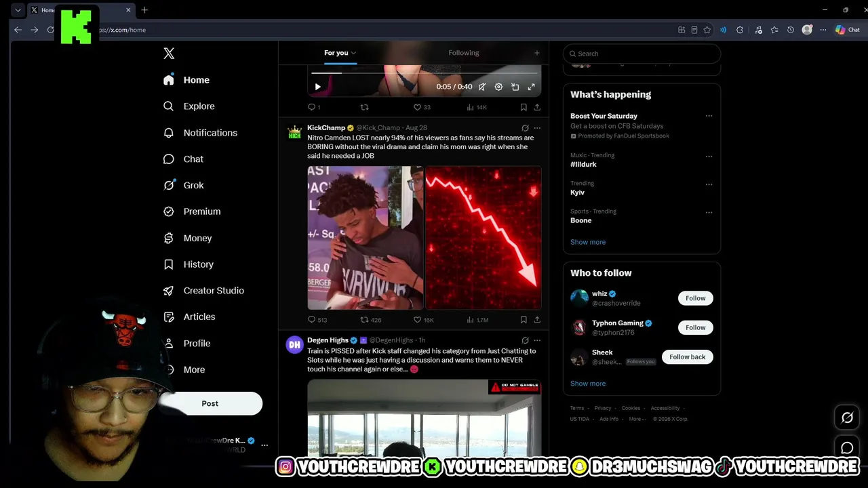Add this page to browser favorites

pyautogui.click(x=707, y=30)
